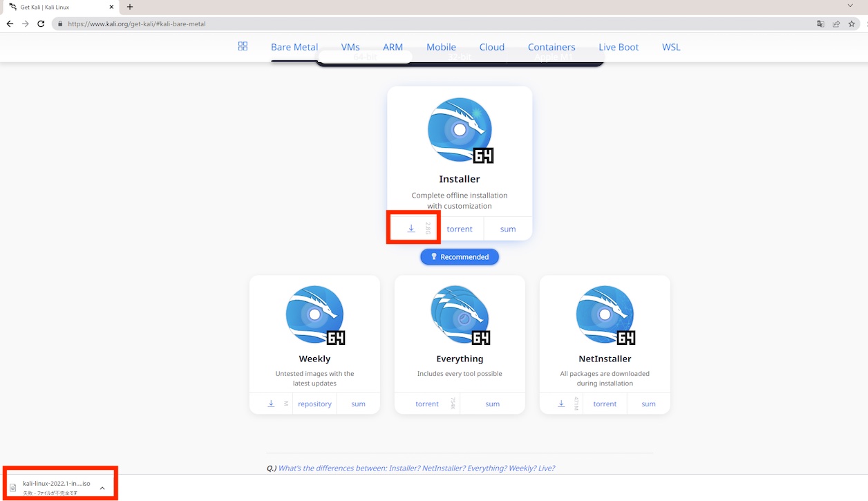Viewport: 868px width, 501px height.
Task: Click 'Complete offline installation with customization' text
Action: 460,200
